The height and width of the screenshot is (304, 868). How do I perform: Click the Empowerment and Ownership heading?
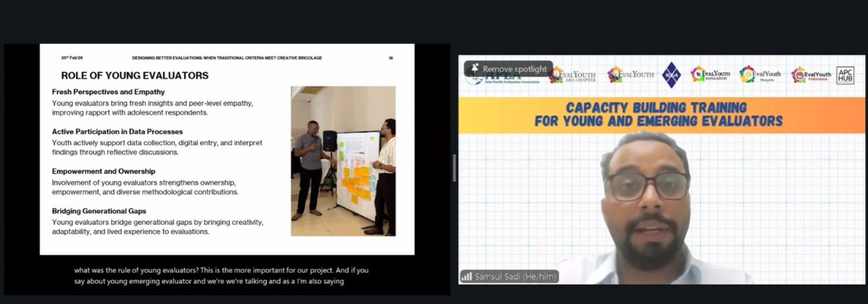coord(103,172)
